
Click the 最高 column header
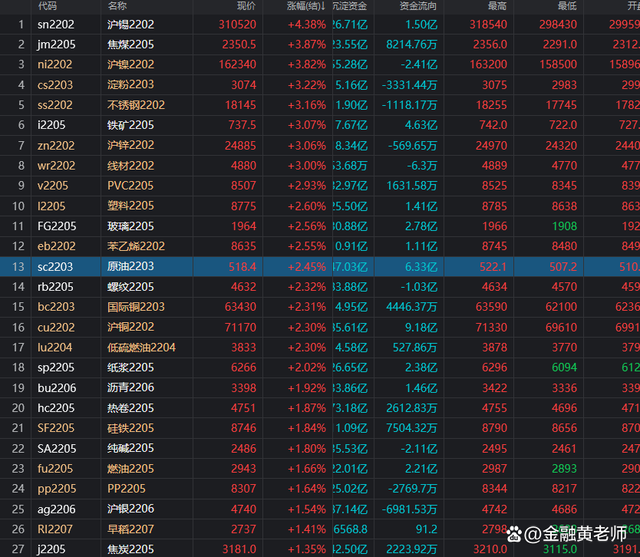pyautogui.click(x=496, y=6)
